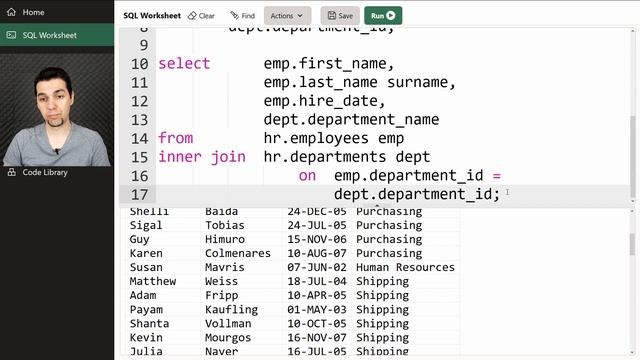Image resolution: width=640 pixels, height=360 pixels.
Task: Click the 'Himuro' result cell
Action: coord(224,239)
